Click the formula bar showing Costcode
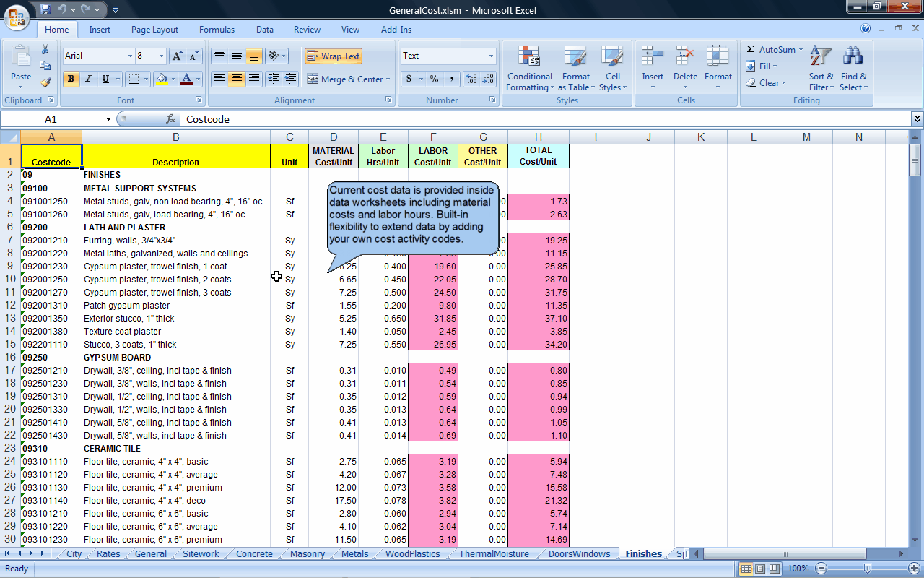This screenshot has height=578, width=924. [546, 119]
